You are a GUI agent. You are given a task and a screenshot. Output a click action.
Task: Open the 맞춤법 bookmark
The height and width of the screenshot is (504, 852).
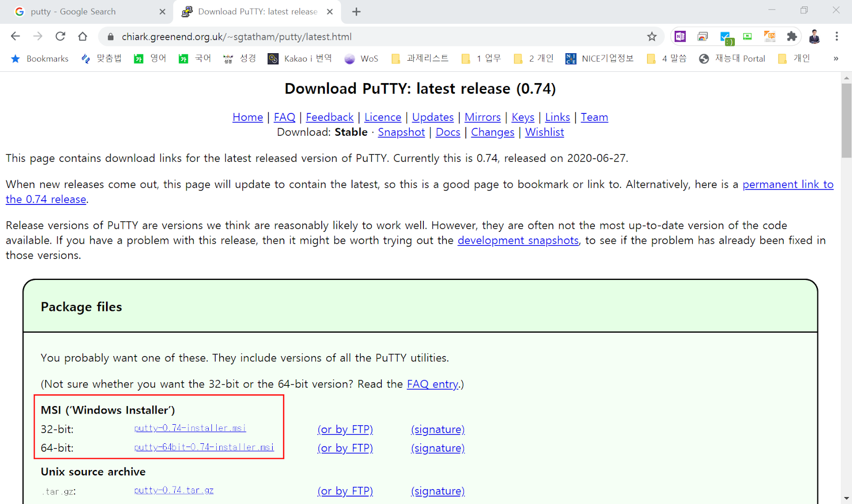coord(101,59)
